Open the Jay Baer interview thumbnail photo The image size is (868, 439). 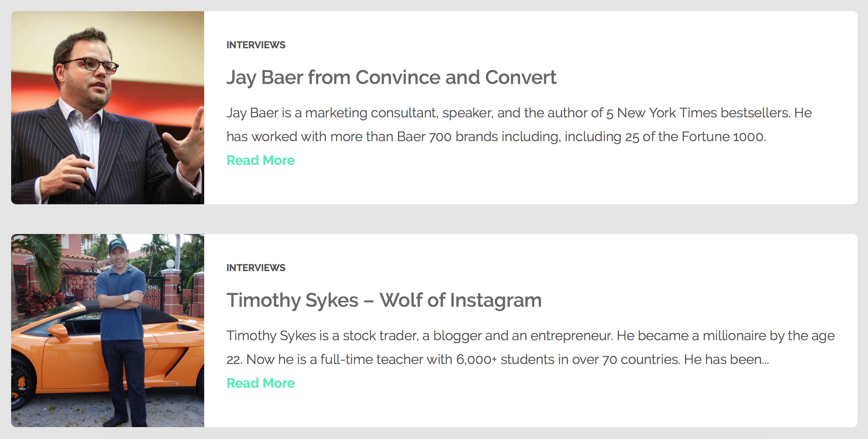point(108,108)
